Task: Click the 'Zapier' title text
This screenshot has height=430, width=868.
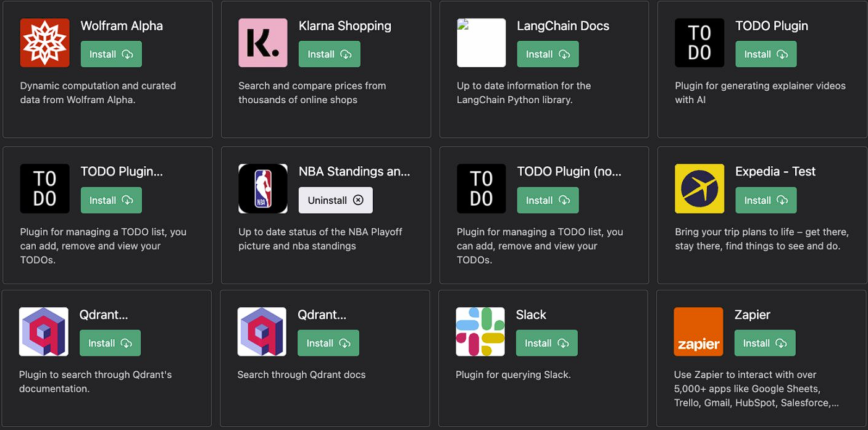Action: [x=752, y=314]
